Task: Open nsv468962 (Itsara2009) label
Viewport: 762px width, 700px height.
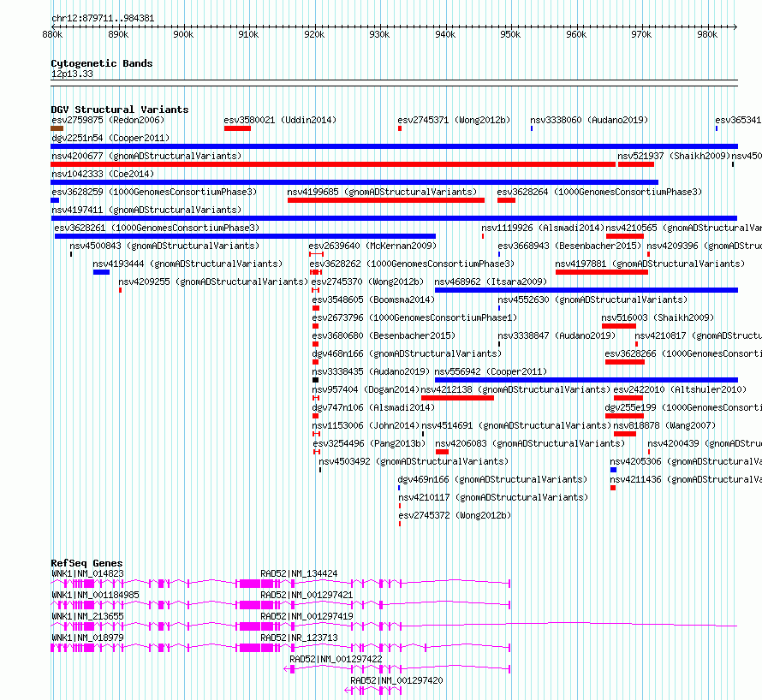Action: click(x=491, y=282)
